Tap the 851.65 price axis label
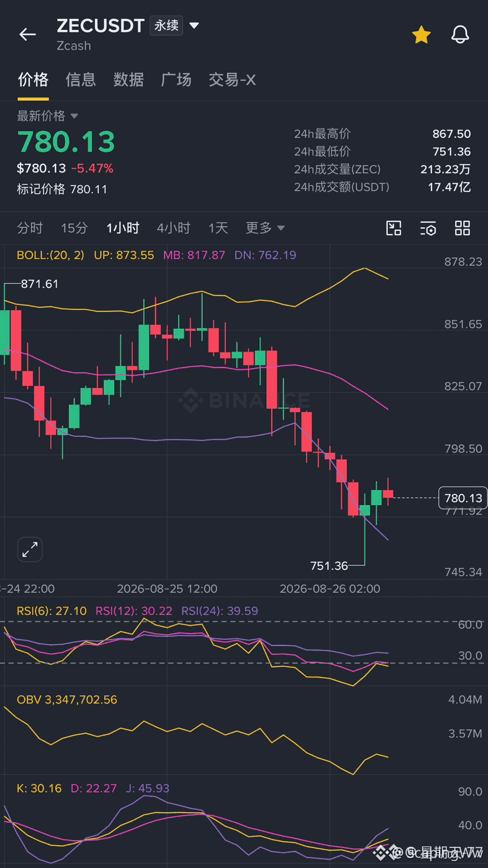This screenshot has height=868, width=488. [463, 324]
